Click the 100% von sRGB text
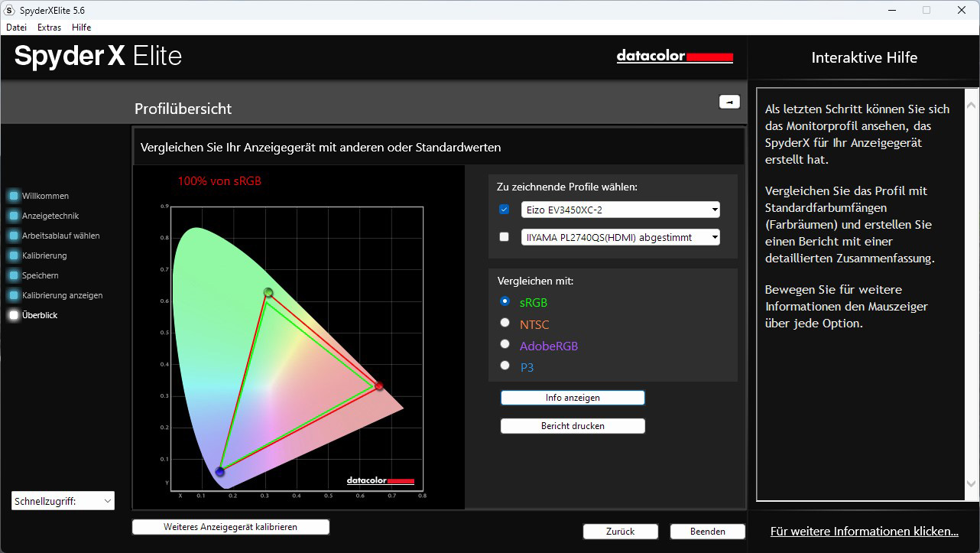980x553 pixels. [x=219, y=181]
